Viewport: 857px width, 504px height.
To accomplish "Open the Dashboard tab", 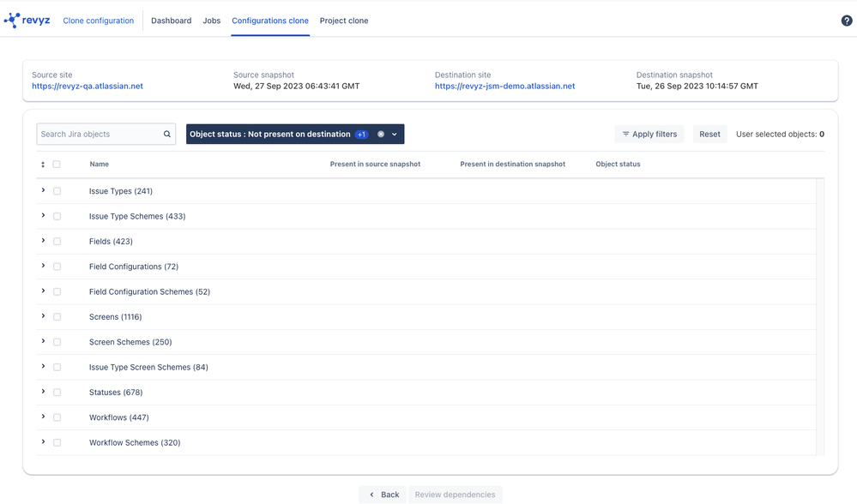I will coord(171,21).
